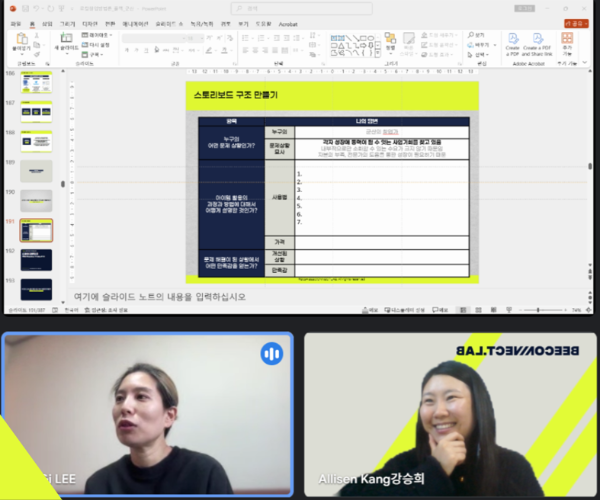
Task: Toggle Bold formatting
Action: (127, 50)
